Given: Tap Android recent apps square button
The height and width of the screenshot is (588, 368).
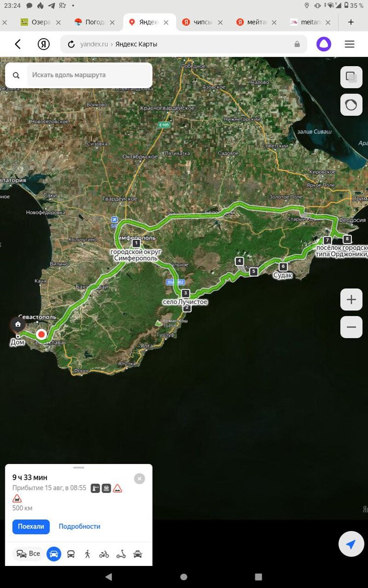Looking at the screenshot, I should click(x=259, y=577).
